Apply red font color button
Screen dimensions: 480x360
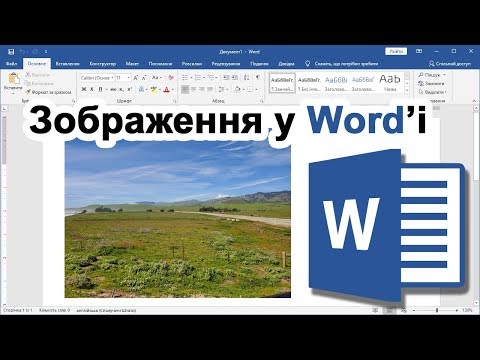(167, 89)
